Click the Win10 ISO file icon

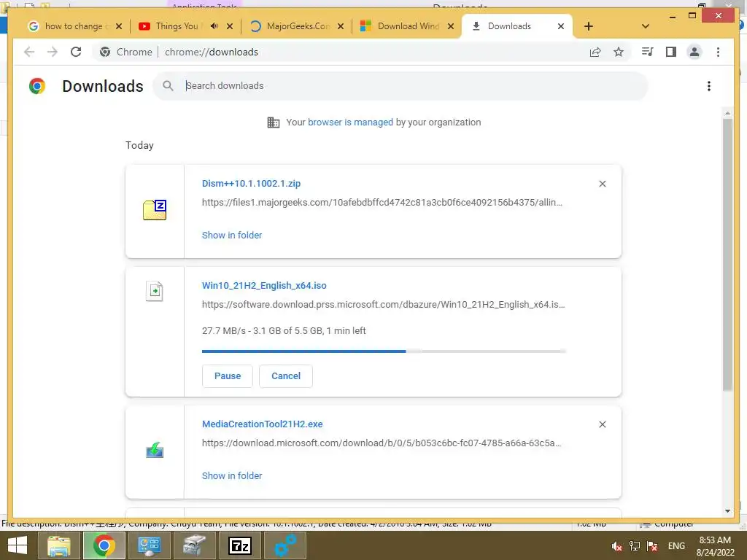pyautogui.click(x=155, y=291)
